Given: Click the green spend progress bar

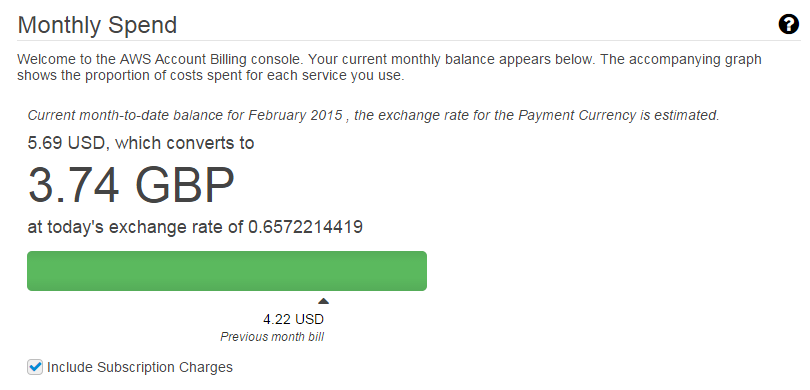Looking at the screenshot, I should 227,271.
